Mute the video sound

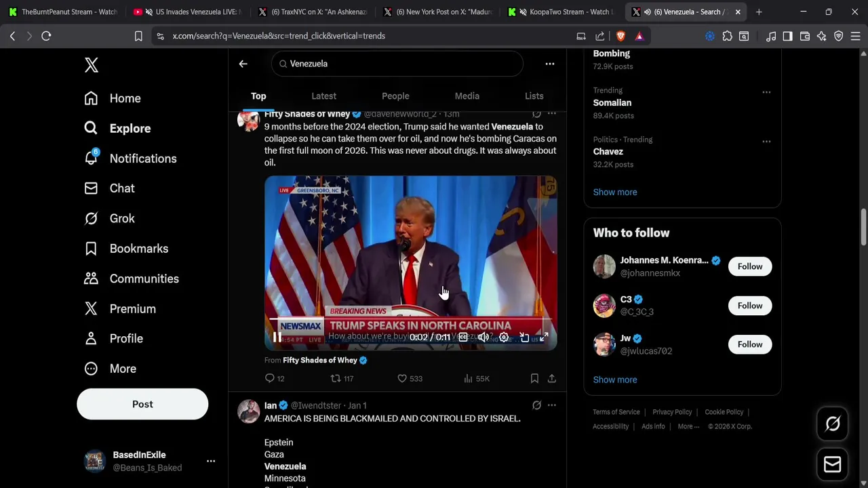(x=483, y=337)
